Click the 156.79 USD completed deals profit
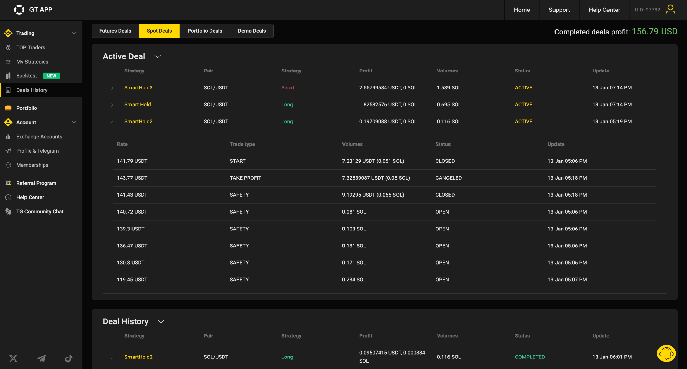Screen dimensions: 687x369 tap(654, 32)
